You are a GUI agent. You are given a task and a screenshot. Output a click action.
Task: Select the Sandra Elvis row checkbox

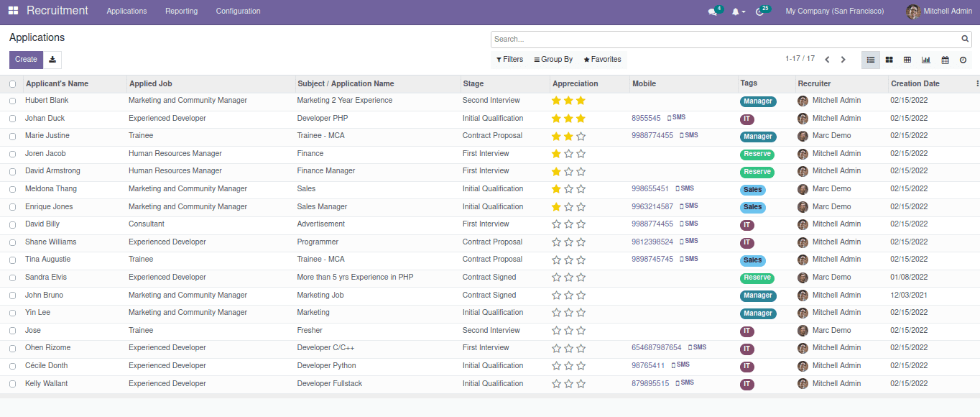pos(12,278)
